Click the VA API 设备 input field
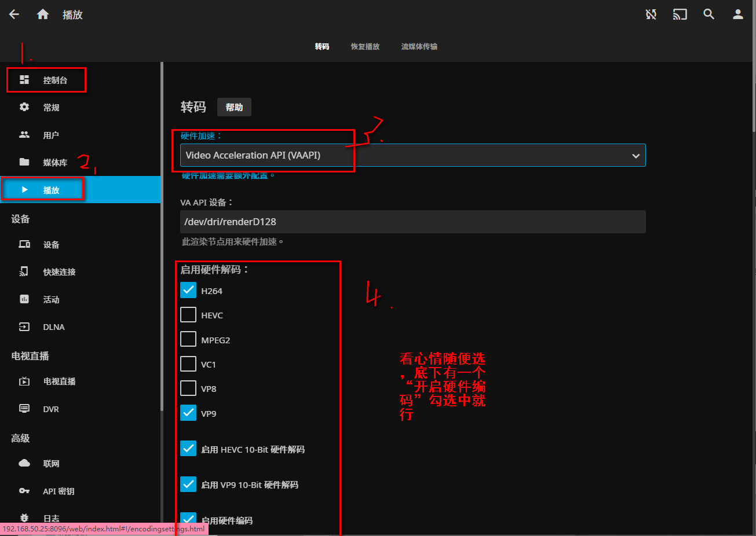The height and width of the screenshot is (536, 756). coord(413,222)
